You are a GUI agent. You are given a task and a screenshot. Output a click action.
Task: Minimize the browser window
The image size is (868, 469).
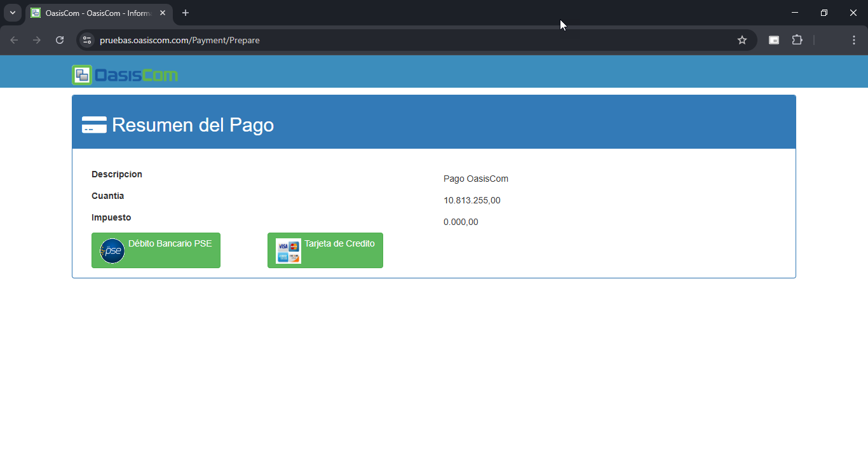(x=795, y=13)
